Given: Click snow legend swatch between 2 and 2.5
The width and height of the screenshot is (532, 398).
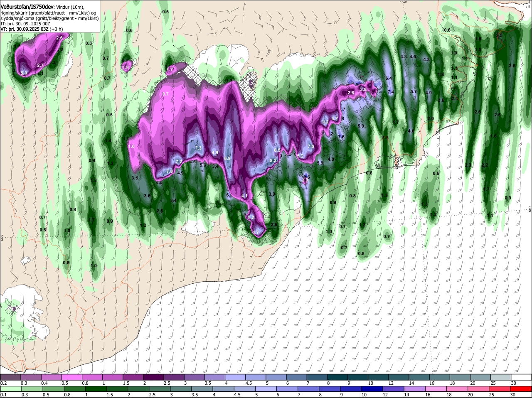Looking at the screenshot, I should (153, 377).
